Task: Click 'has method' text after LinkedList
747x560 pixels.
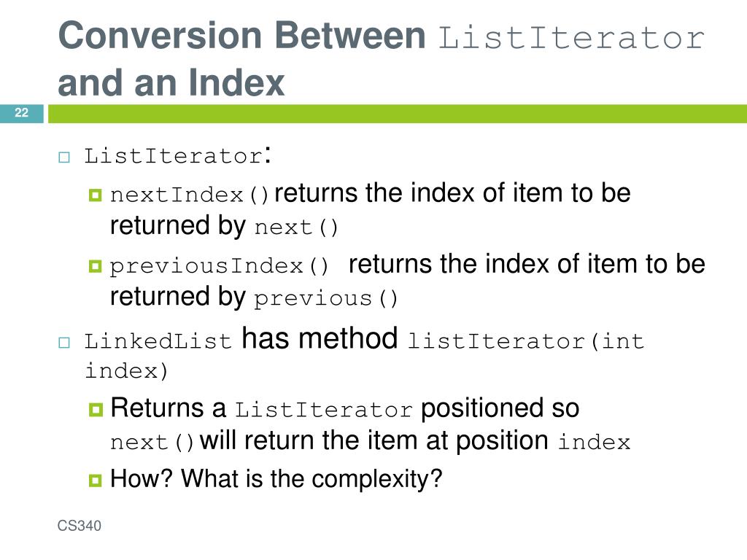Action: [320, 339]
